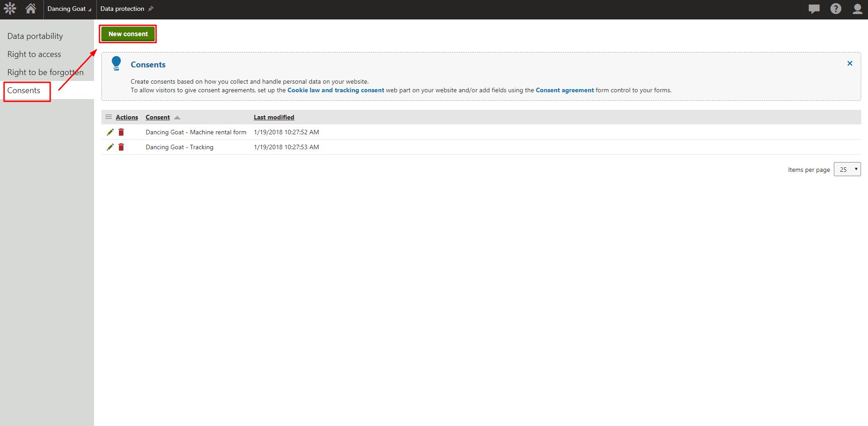Open the Items per page dropdown
This screenshot has height=426, width=868.
[x=847, y=169]
